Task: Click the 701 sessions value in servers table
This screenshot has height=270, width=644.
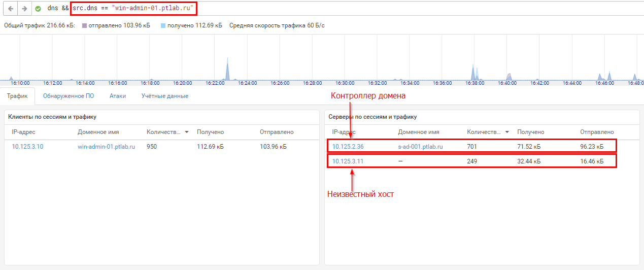Action: (x=472, y=147)
